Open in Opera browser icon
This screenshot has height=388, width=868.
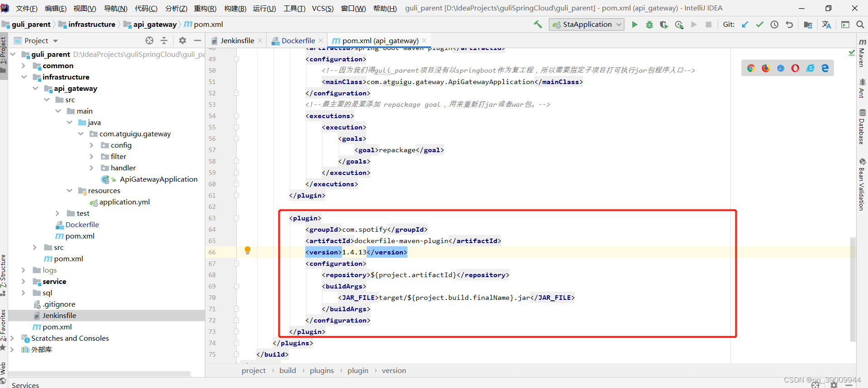tap(795, 68)
